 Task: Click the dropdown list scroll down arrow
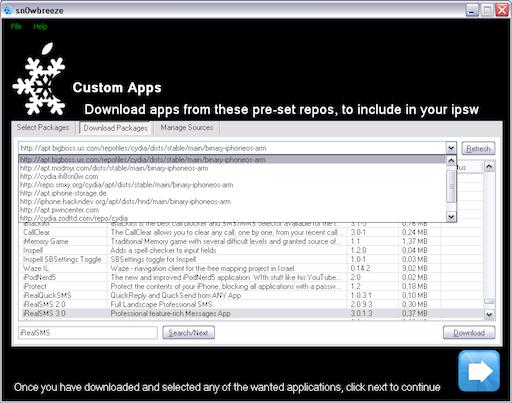click(x=451, y=217)
